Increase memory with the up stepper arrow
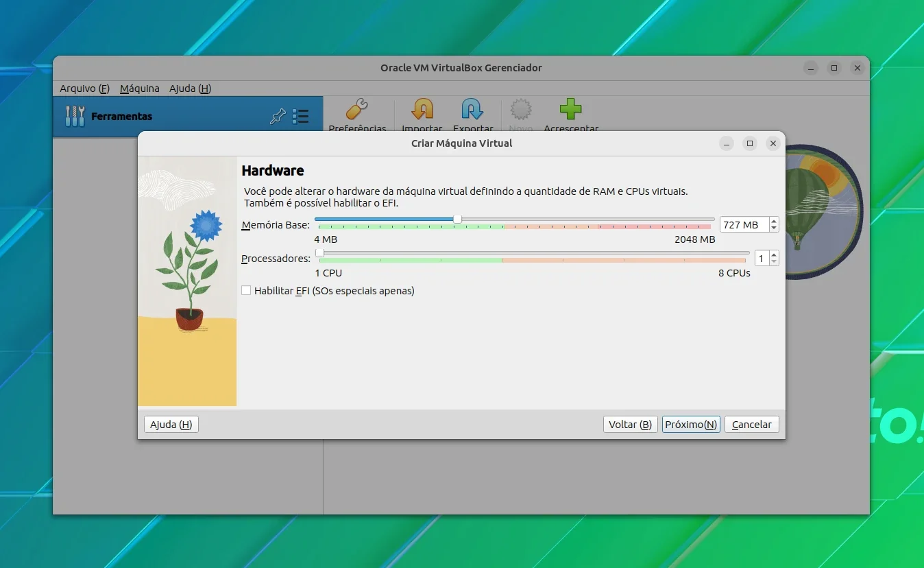924x568 pixels. pyautogui.click(x=774, y=221)
